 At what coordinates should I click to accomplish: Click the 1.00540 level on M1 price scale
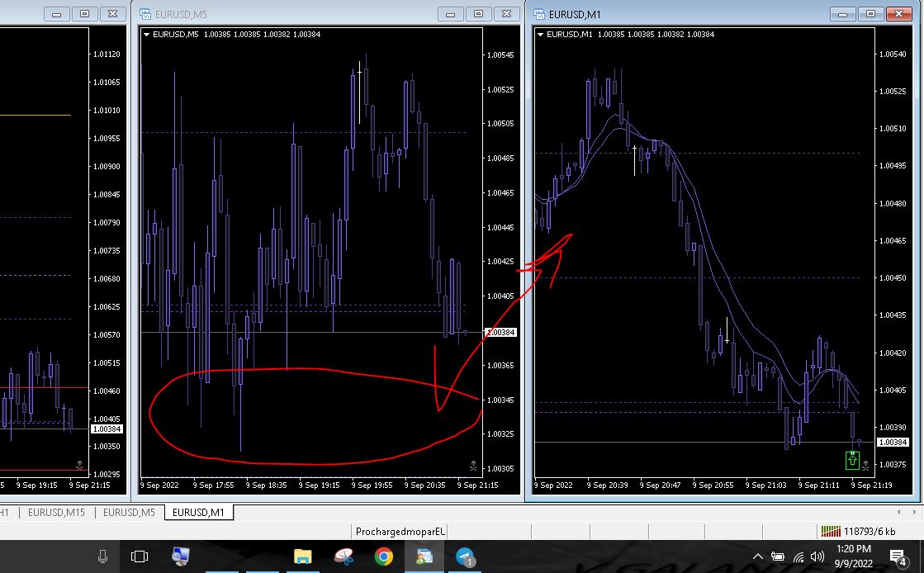coord(893,54)
